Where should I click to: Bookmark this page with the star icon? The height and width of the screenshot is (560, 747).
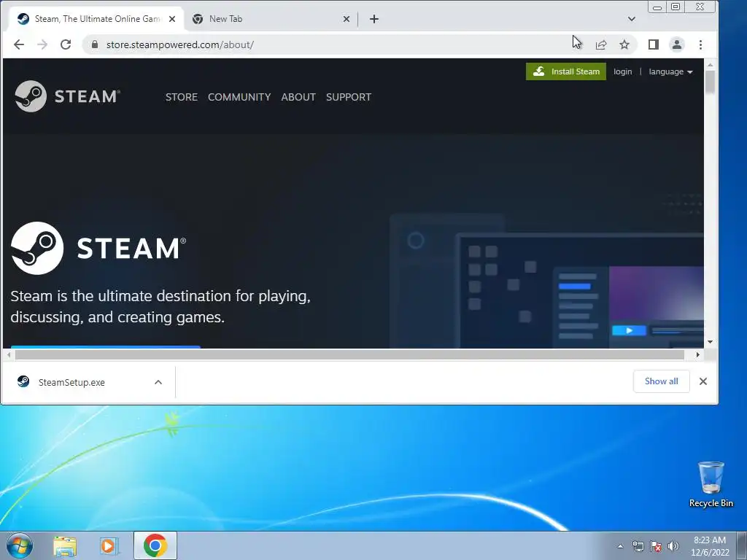pos(624,44)
